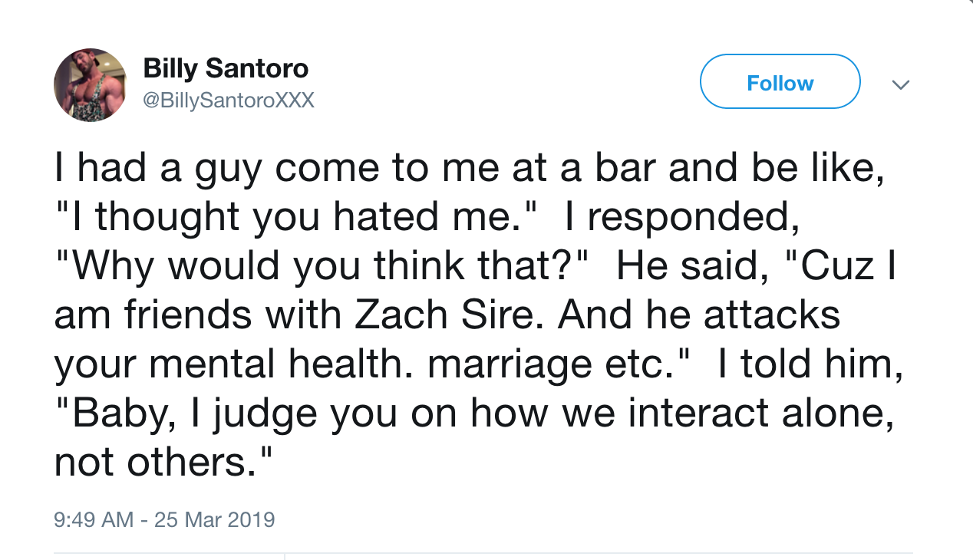Visit the @BillySantoroXXX handle
973x560 pixels.
(229, 100)
